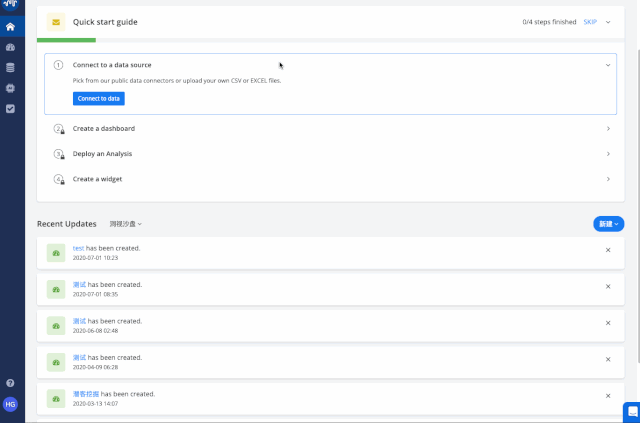Click dashboard icon of the 2020-03-13 14:07 update
The image size is (640, 423).
click(x=56, y=399)
